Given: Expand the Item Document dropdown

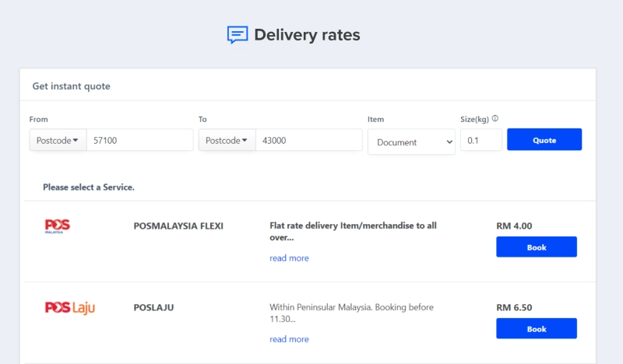Looking at the screenshot, I should 411,142.
